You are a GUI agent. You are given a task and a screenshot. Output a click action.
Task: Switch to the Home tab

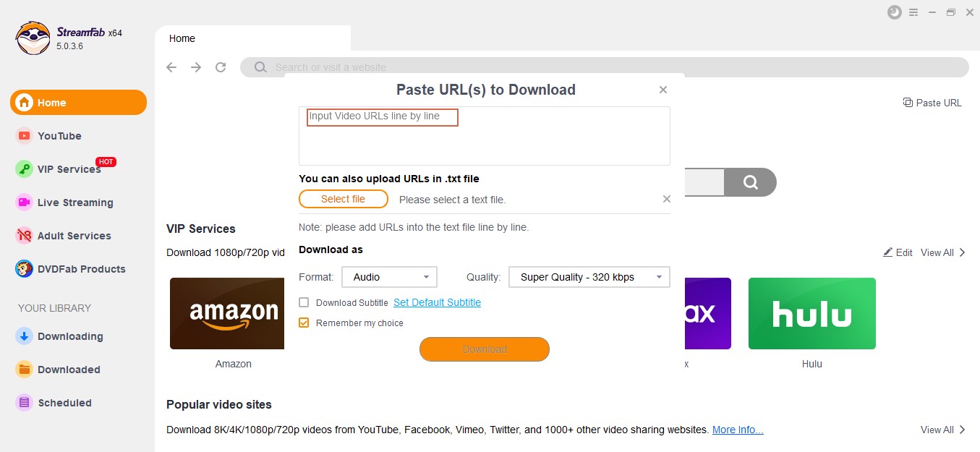[252, 38]
